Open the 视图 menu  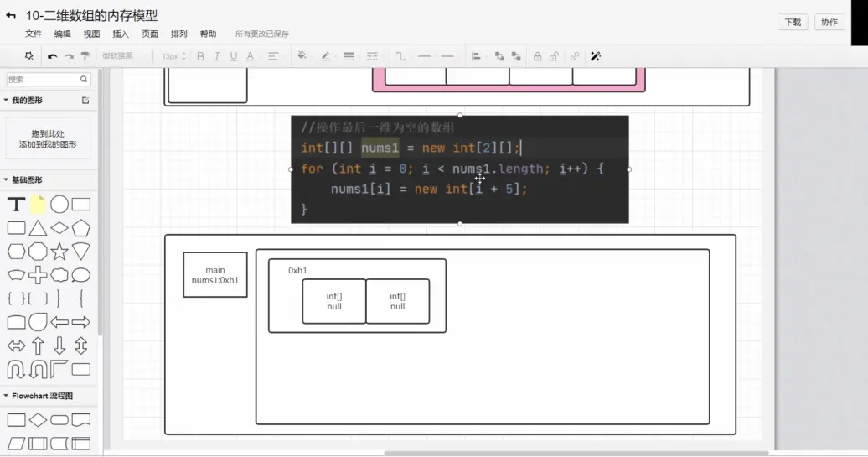[x=91, y=34]
